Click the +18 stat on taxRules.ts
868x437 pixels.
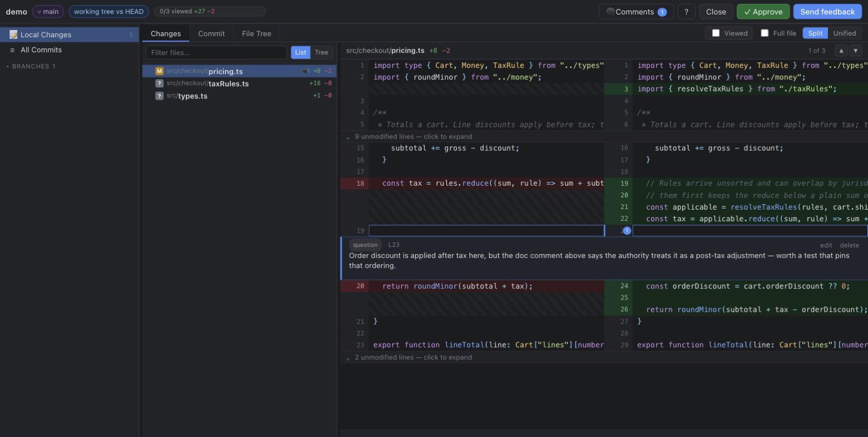click(x=315, y=83)
